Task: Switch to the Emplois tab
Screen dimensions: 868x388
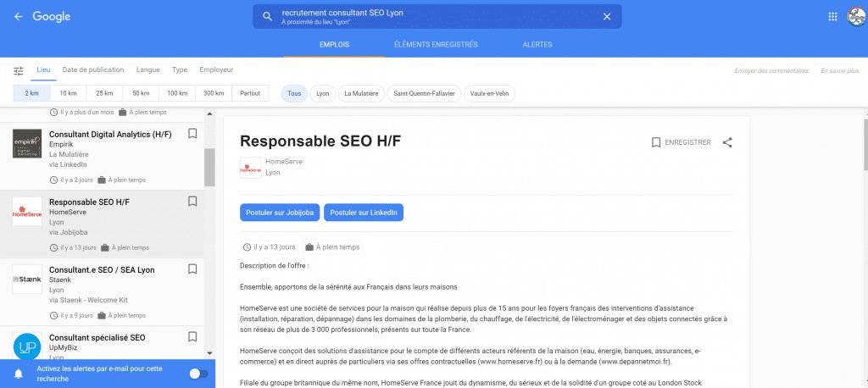Action: click(x=334, y=45)
